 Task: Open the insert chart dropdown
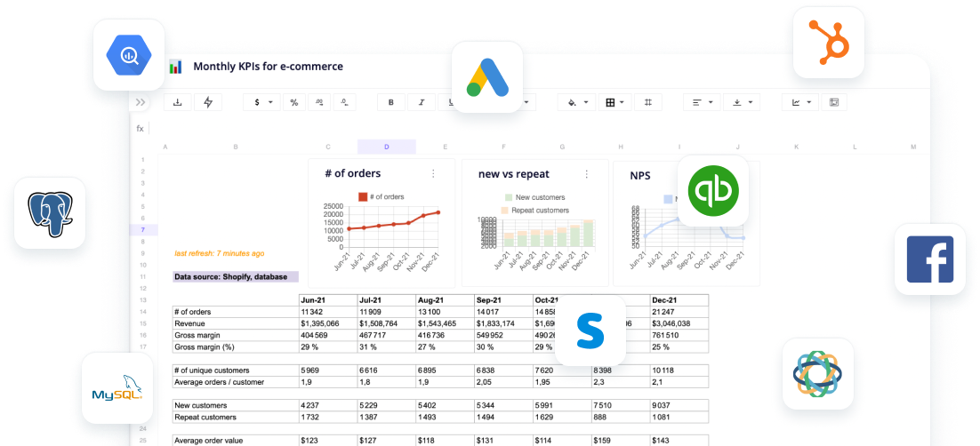tap(800, 102)
